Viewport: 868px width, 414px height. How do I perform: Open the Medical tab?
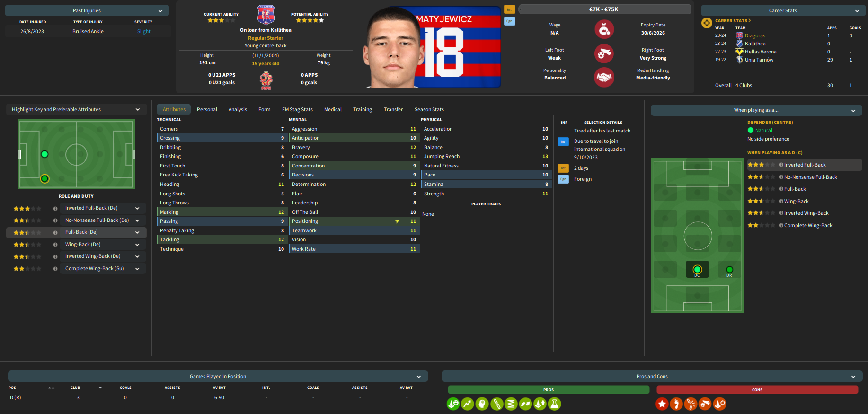point(333,109)
